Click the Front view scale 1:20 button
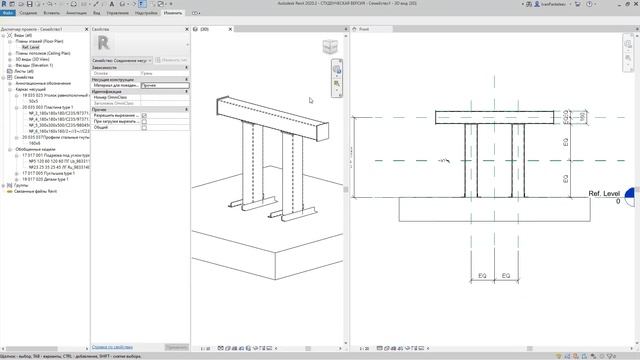This screenshot has width=640, height=360. 364,349
